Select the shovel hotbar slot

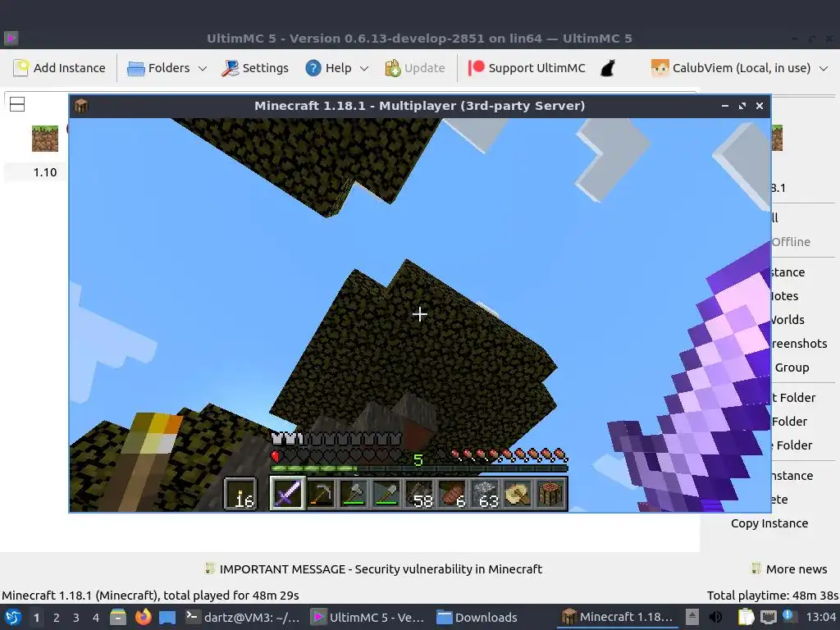tap(386, 493)
